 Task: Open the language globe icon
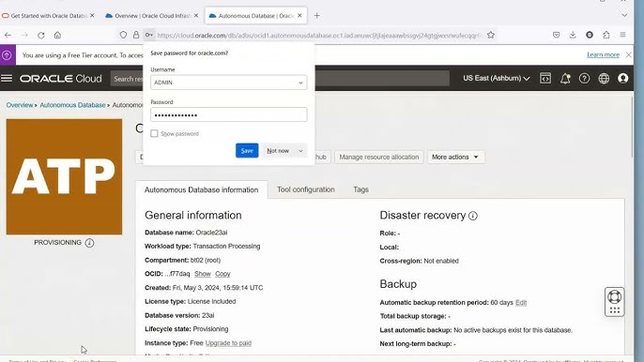(604, 78)
